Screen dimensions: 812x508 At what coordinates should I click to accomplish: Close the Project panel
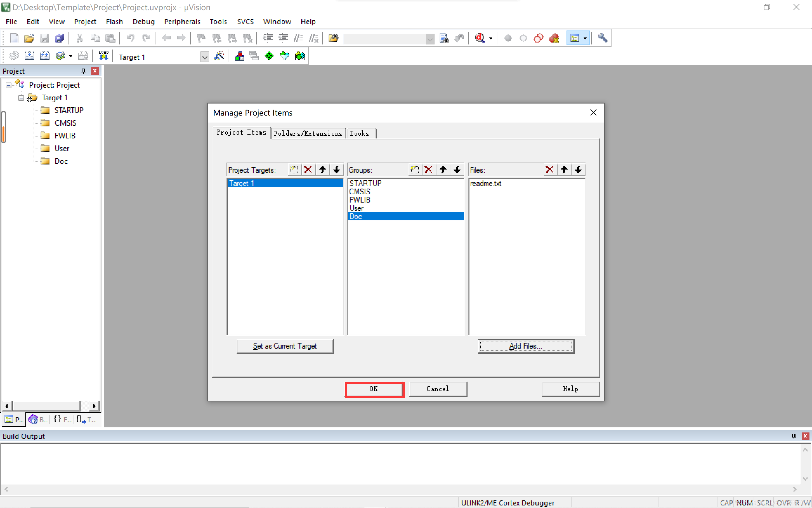[95, 71]
